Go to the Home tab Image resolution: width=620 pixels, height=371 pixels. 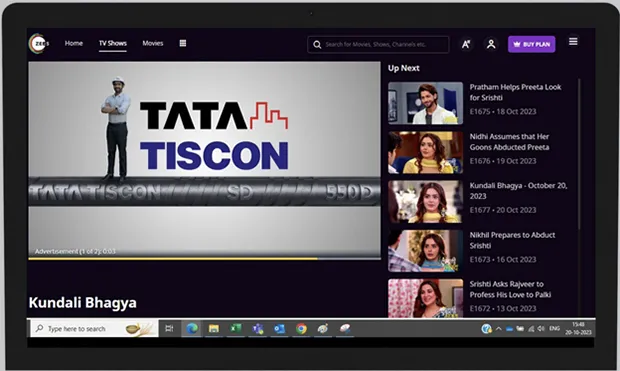tap(74, 43)
